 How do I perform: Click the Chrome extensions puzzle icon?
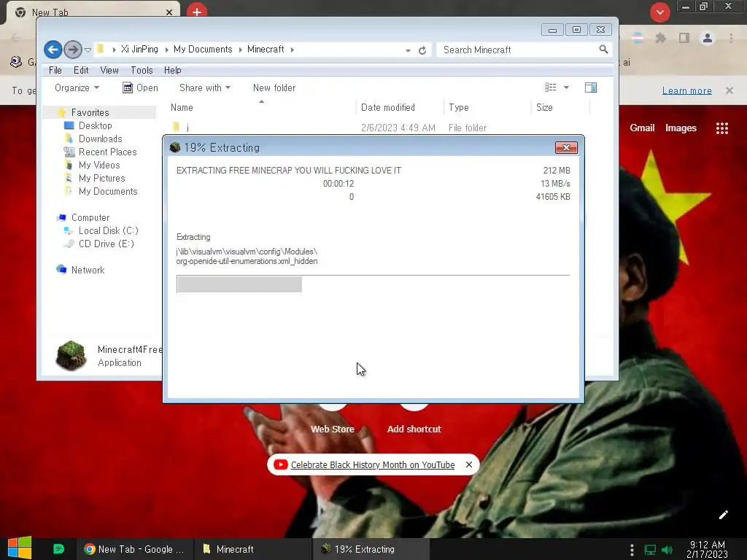(660, 38)
